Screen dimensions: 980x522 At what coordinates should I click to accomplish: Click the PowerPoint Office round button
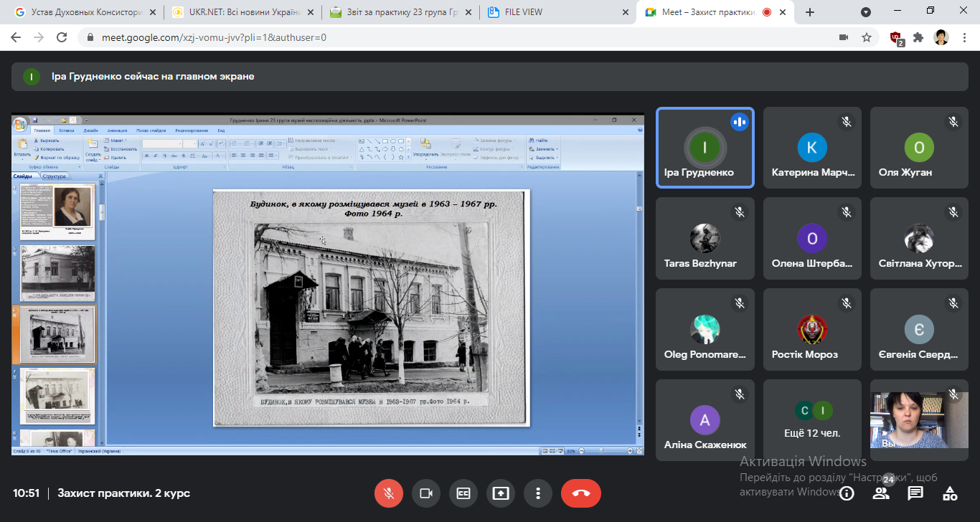coord(20,123)
